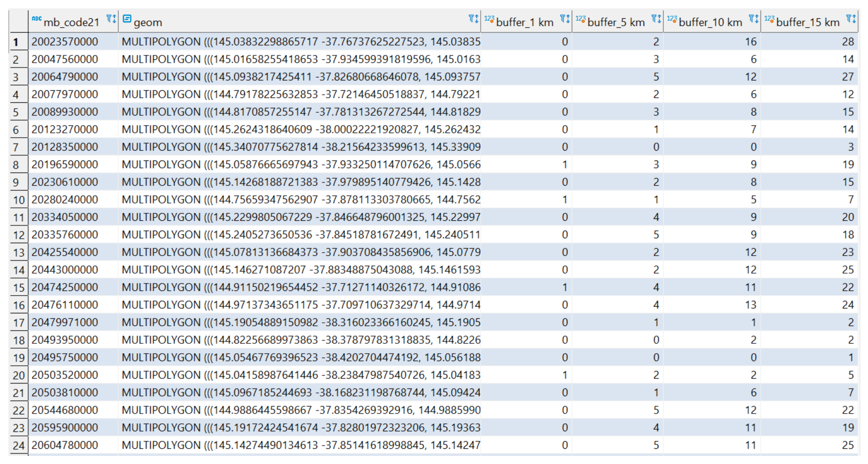The image size is (868, 464).
Task: Open filter/sort icon of buffer_10 km column
Action: (754, 19)
